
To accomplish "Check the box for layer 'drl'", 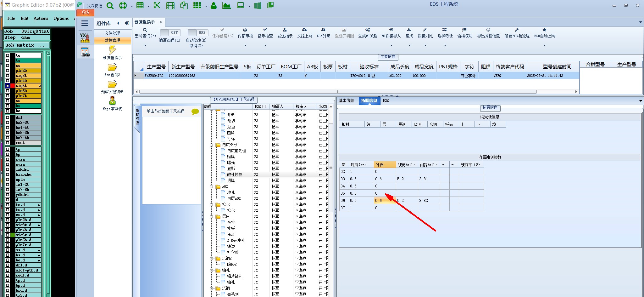I will point(8,117).
